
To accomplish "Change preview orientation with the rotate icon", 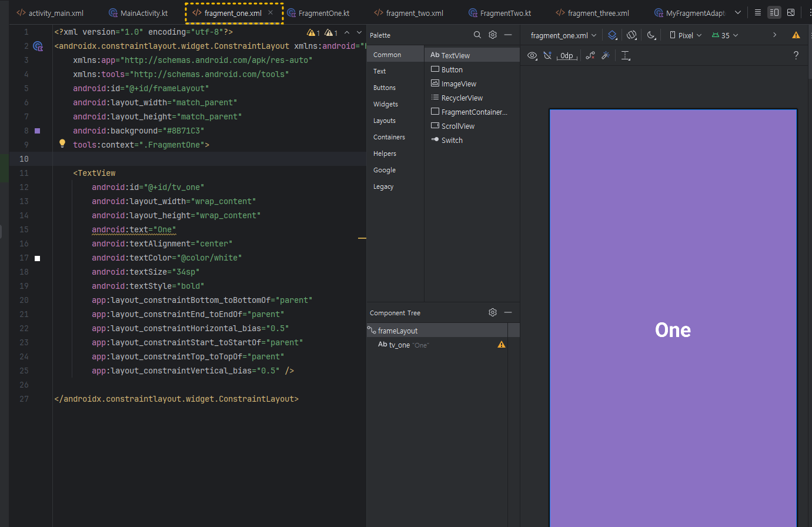I will click(x=632, y=35).
